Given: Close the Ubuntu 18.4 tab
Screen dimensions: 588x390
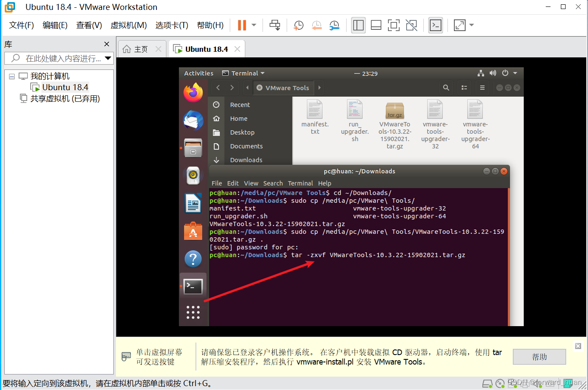Looking at the screenshot, I should click(237, 49).
